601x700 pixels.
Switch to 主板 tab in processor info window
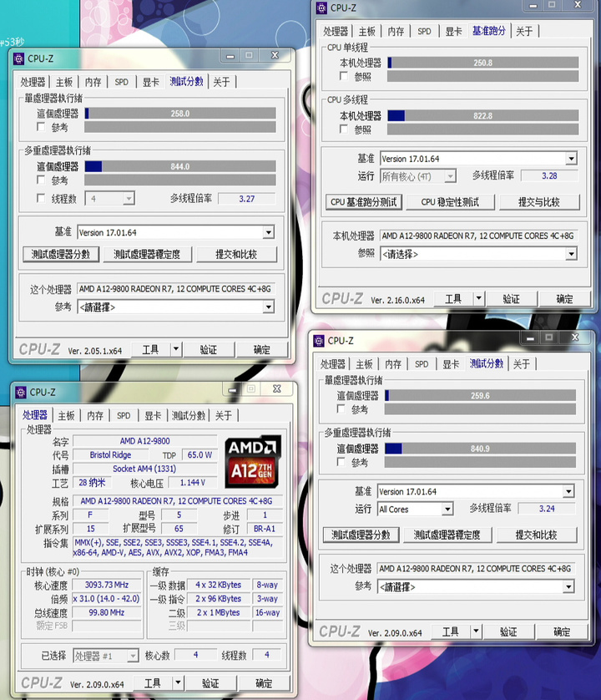[x=66, y=416]
